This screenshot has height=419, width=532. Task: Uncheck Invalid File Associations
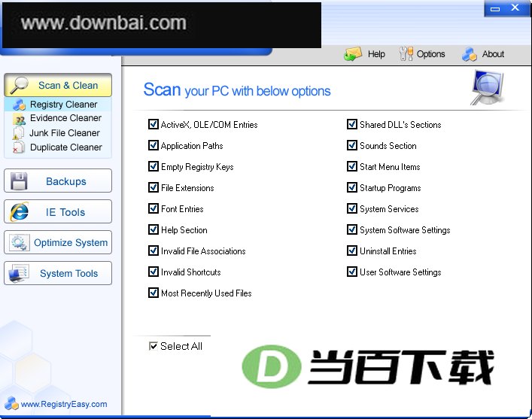click(x=154, y=250)
